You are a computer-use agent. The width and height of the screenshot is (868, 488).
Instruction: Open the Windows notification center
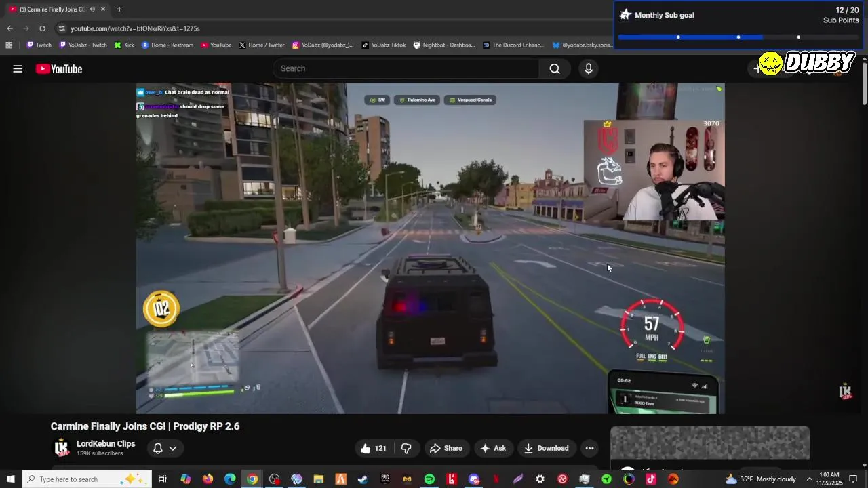(x=853, y=479)
